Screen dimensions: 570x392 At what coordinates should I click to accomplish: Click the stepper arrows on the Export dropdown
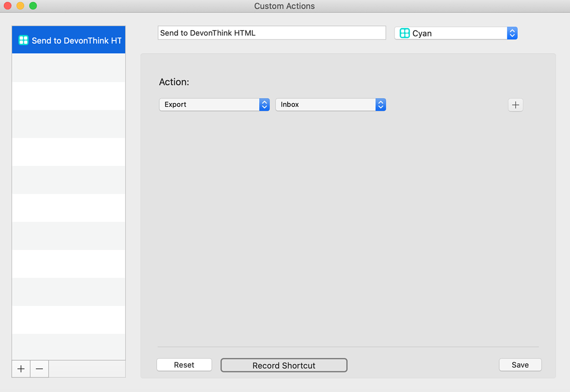pos(264,105)
